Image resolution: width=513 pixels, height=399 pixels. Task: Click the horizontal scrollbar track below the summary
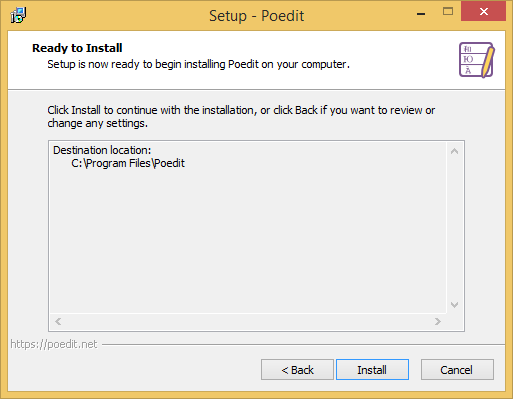248,321
